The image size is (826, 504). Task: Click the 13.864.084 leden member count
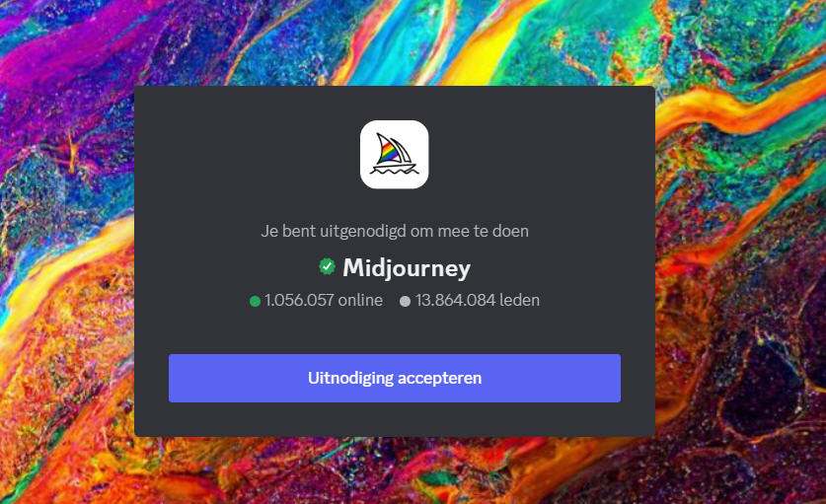[477, 300]
